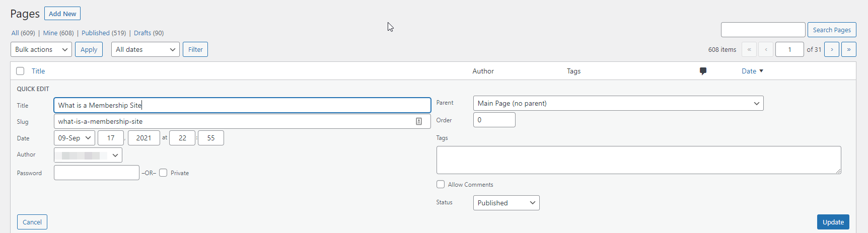Open the month dropdown showing 09-Sep

tap(74, 138)
